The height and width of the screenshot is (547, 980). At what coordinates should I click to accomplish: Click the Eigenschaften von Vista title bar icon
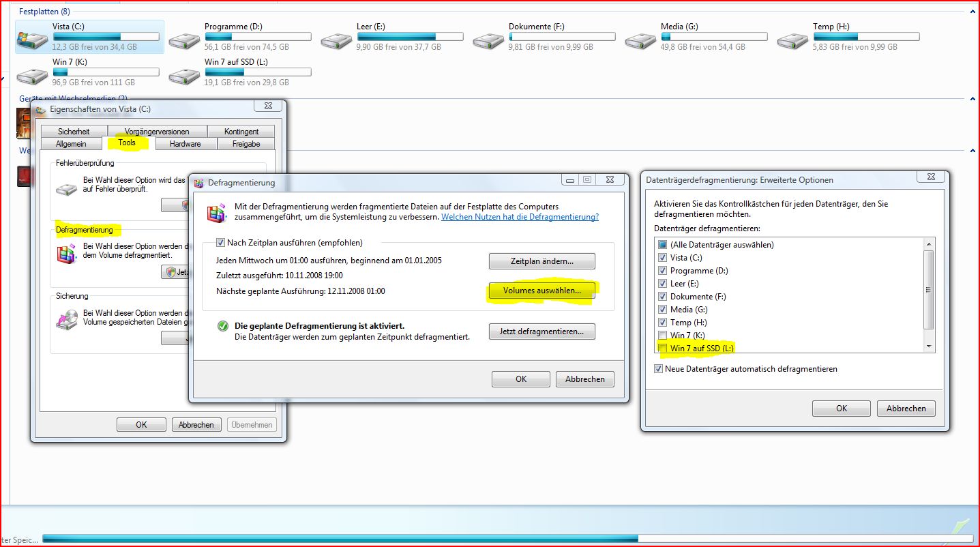click(41, 109)
